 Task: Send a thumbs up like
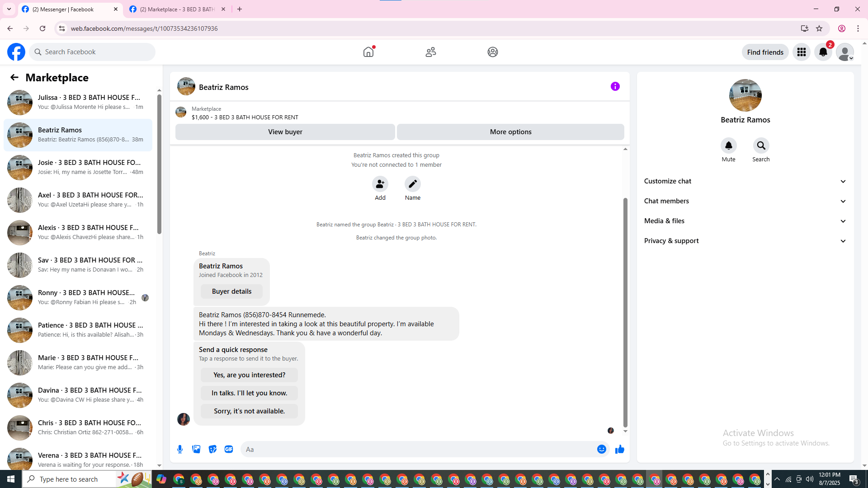[x=619, y=449]
